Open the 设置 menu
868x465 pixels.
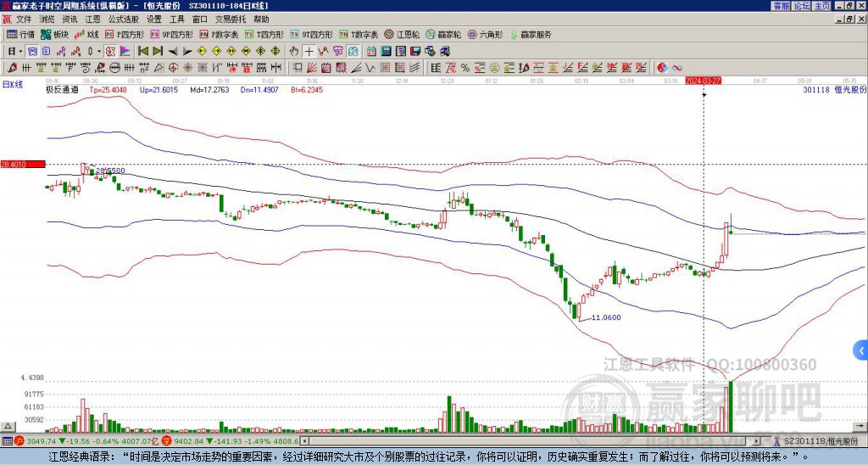pyautogui.click(x=154, y=20)
